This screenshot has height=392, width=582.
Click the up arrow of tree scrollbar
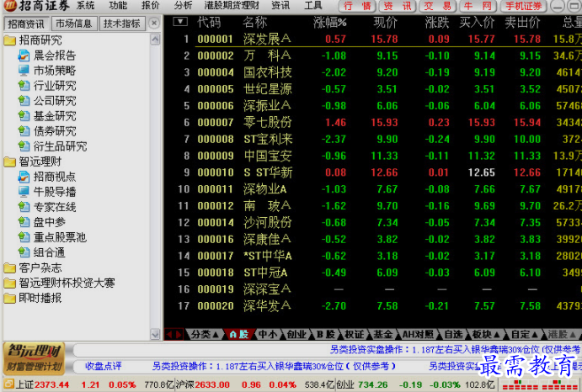[x=155, y=40]
